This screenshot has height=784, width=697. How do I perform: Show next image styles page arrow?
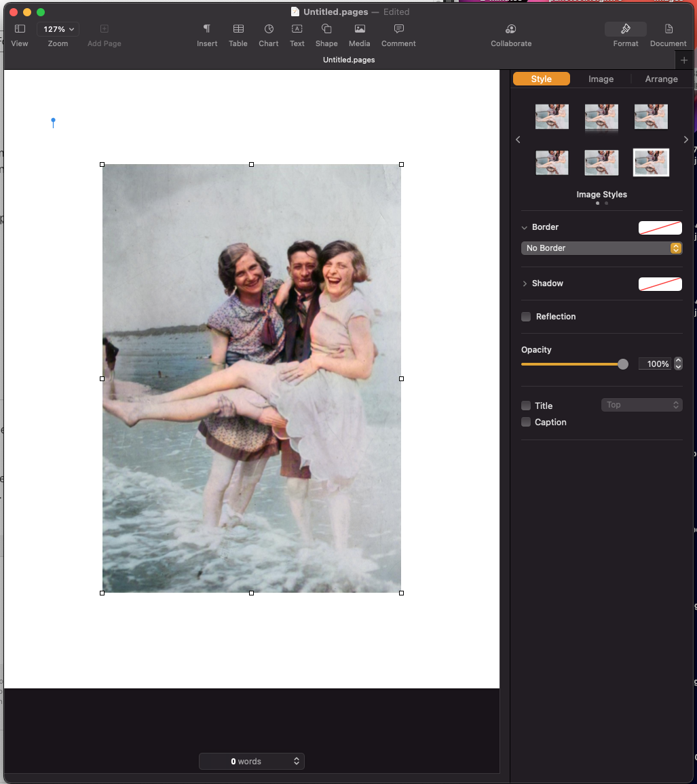pyautogui.click(x=685, y=140)
